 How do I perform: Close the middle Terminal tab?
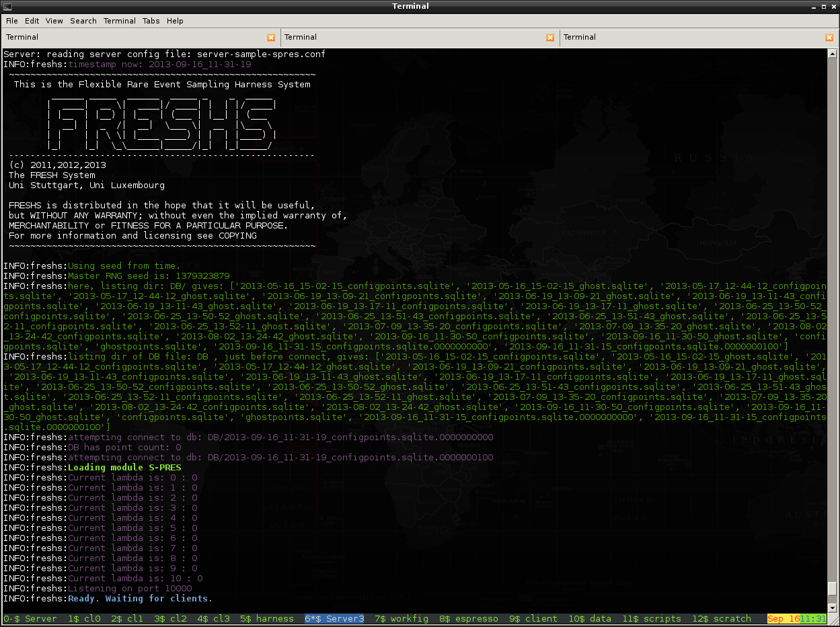click(550, 38)
